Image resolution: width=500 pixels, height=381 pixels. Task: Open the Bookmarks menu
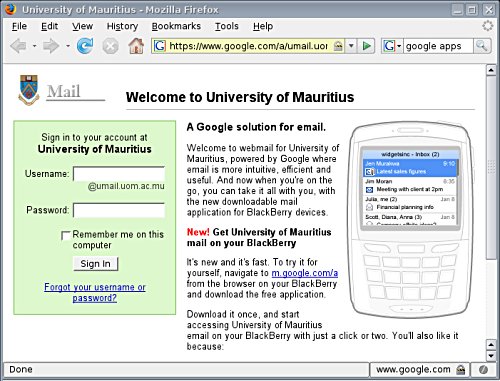pyautogui.click(x=176, y=26)
